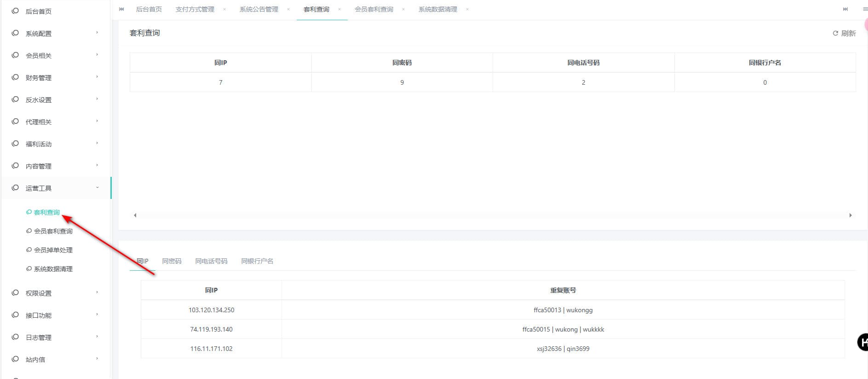This screenshot has width=868, height=379.
Task: Open 会员掉单处理 in the sidebar
Action: pyautogui.click(x=53, y=250)
